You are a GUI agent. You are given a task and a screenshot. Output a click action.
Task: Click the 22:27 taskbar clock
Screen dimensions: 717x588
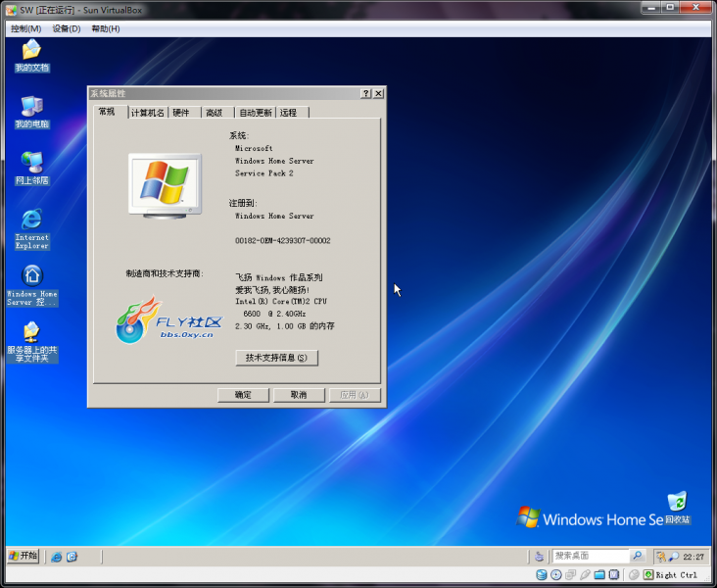[x=693, y=557]
